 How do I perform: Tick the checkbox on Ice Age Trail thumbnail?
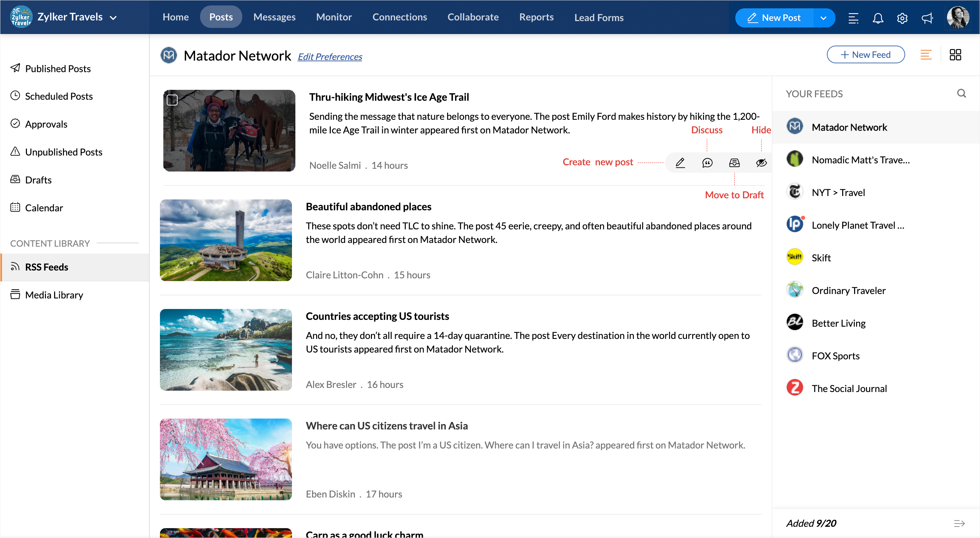coord(172,100)
